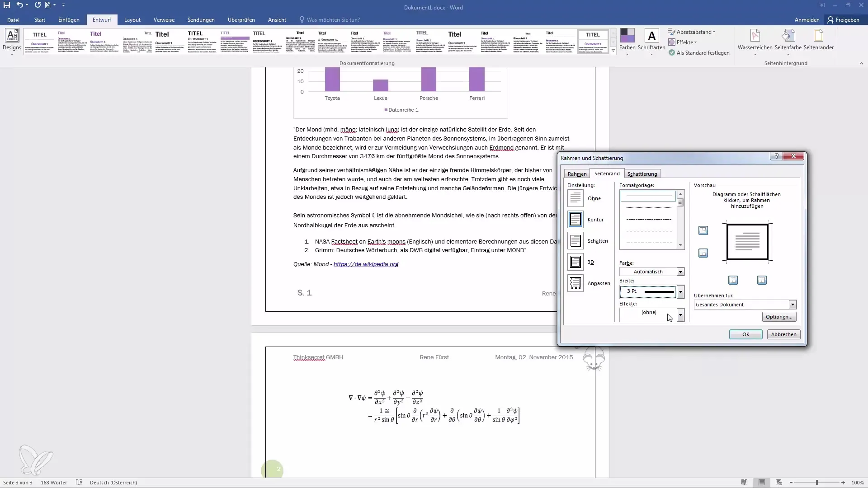This screenshot has width=868, height=488.
Task: Click the Redo/Repeat icon
Action: (x=38, y=5)
